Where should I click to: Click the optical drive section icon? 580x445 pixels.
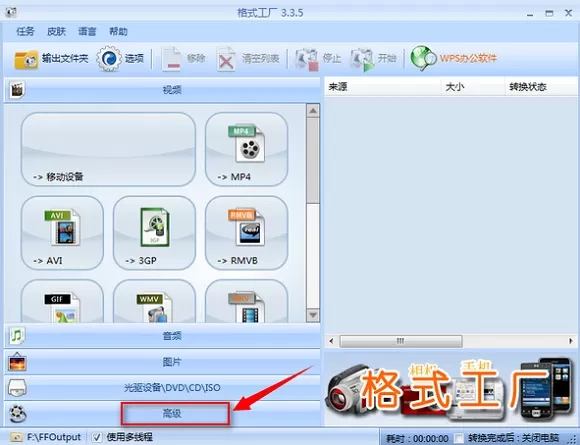[x=17, y=388]
